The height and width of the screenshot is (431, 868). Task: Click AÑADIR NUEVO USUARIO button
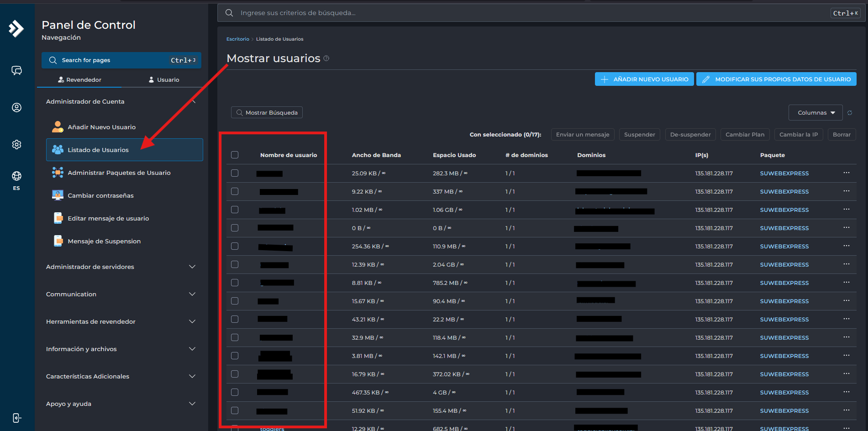(644, 79)
